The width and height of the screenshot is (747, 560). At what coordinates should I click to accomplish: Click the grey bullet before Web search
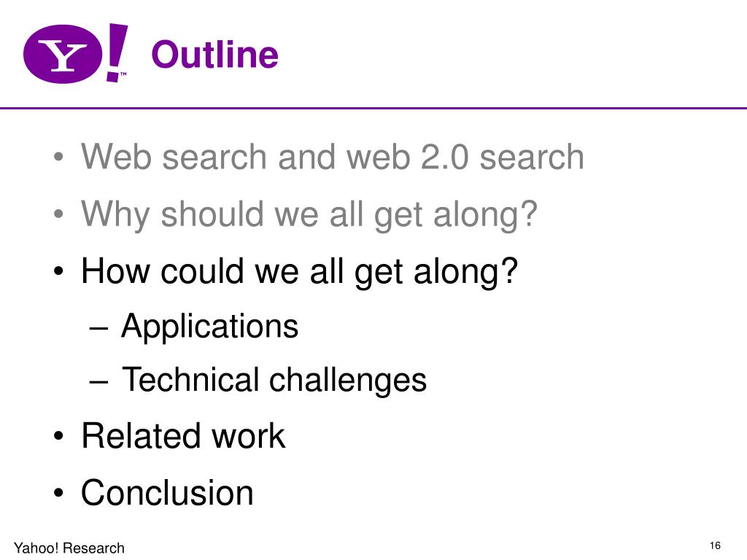pyautogui.click(x=58, y=157)
